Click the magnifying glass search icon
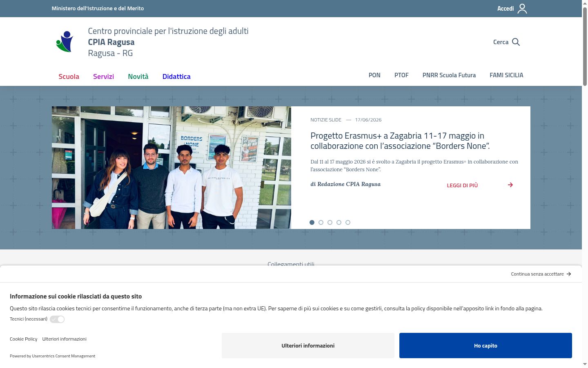This screenshot has width=588, height=368. tap(516, 42)
